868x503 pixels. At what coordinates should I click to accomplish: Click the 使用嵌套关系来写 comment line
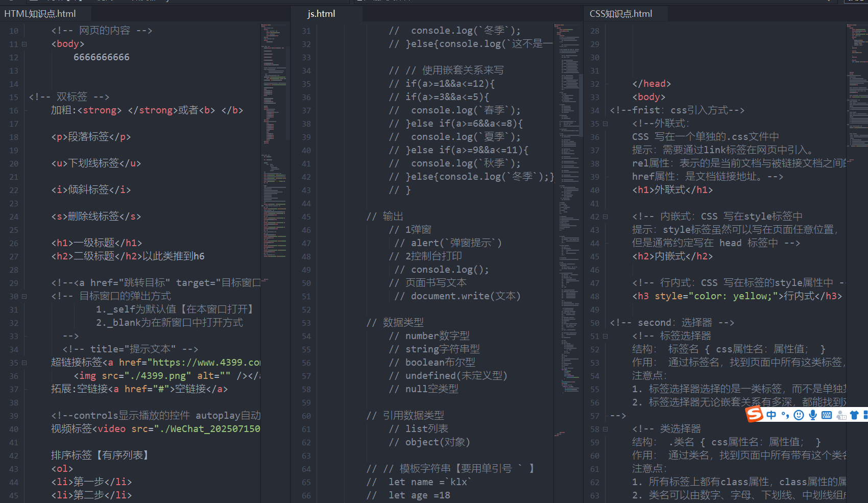click(446, 70)
